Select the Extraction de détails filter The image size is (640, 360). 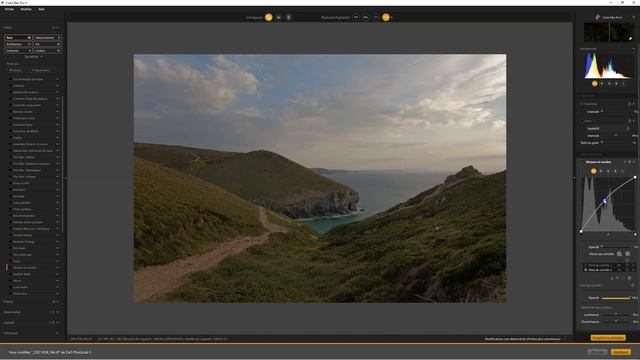pos(26,131)
